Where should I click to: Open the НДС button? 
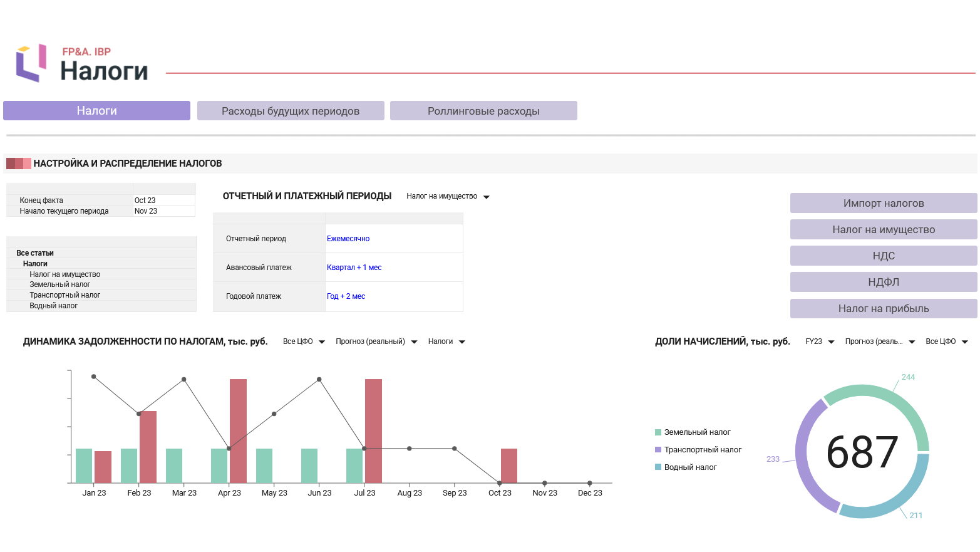tap(884, 256)
